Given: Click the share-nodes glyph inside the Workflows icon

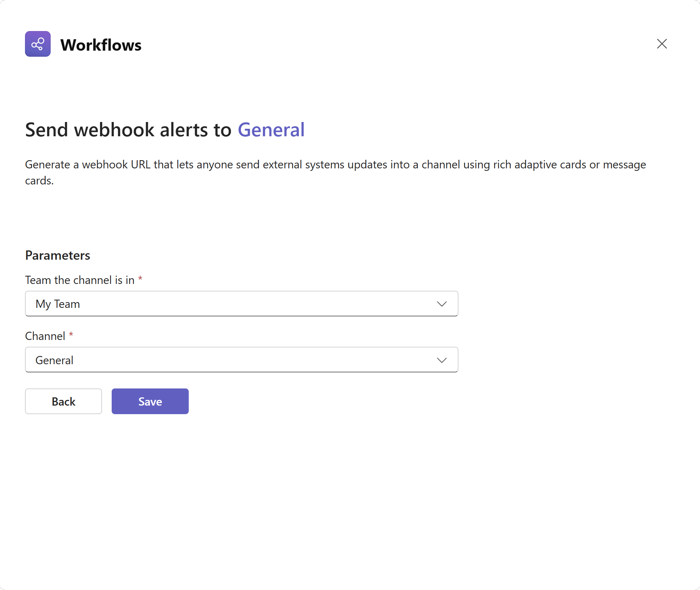Looking at the screenshot, I should pos(38,44).
